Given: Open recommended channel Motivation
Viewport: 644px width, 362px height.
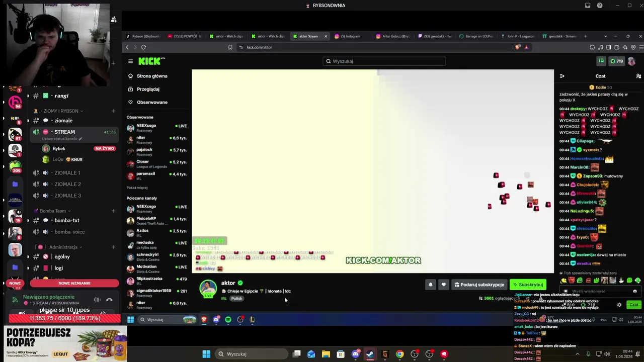Looking at the screenshot, I should pos(156,268).
